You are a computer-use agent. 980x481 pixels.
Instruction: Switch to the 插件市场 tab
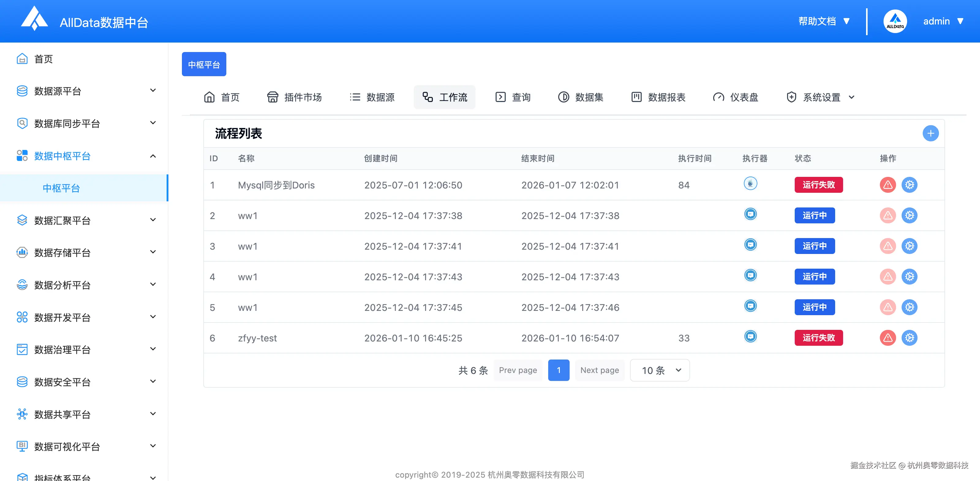(x=294, y=97)
